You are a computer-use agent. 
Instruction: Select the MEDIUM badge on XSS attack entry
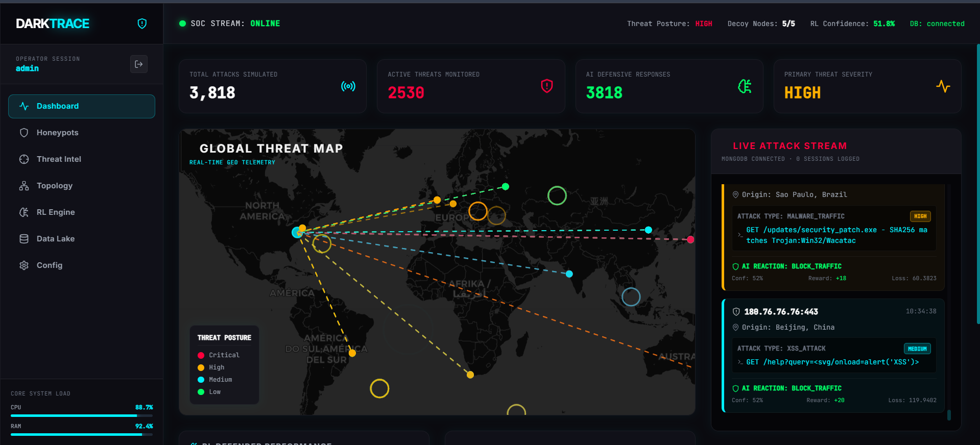click(917, 349)
